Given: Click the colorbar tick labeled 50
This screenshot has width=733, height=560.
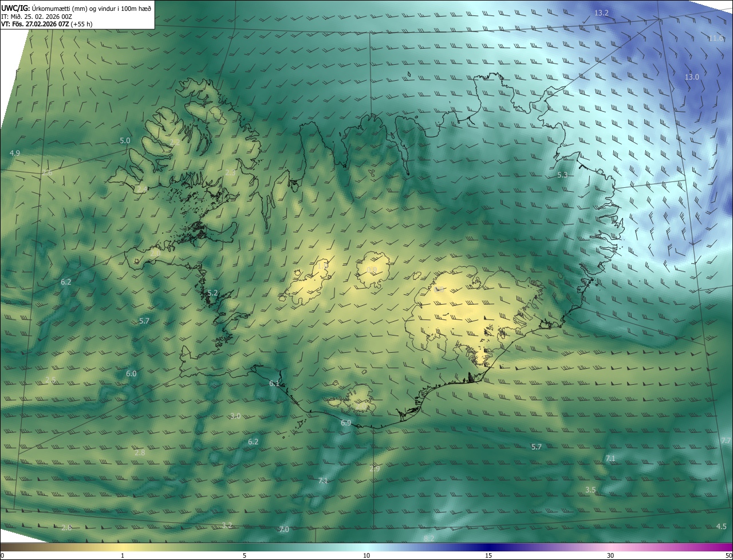Looking at the screenshot, I should (x=728, y=555).
